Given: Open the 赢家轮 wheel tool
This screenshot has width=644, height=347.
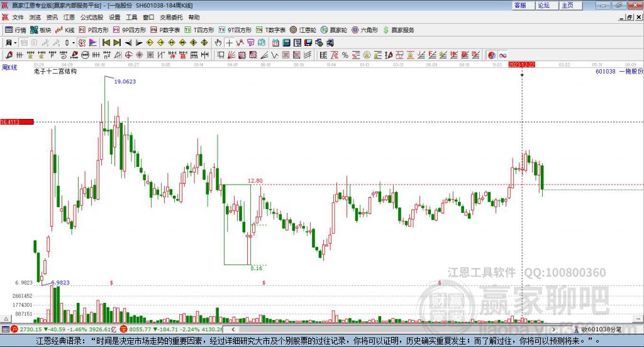Looking at the screenshot, I should (334, 30).
